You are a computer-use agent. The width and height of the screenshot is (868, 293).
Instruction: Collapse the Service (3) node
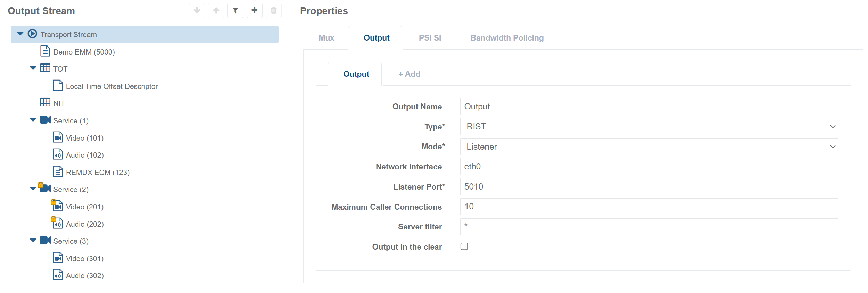pyautogui.click(x=33, y=240)
